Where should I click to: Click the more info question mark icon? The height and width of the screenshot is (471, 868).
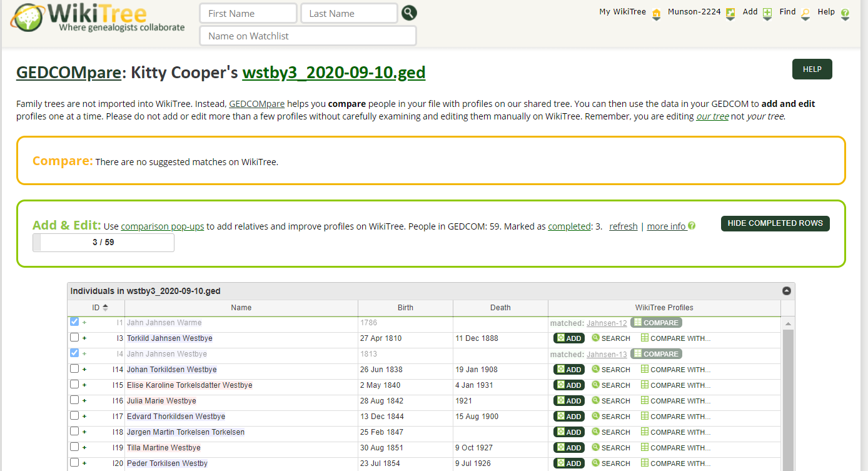coord(692,226)
